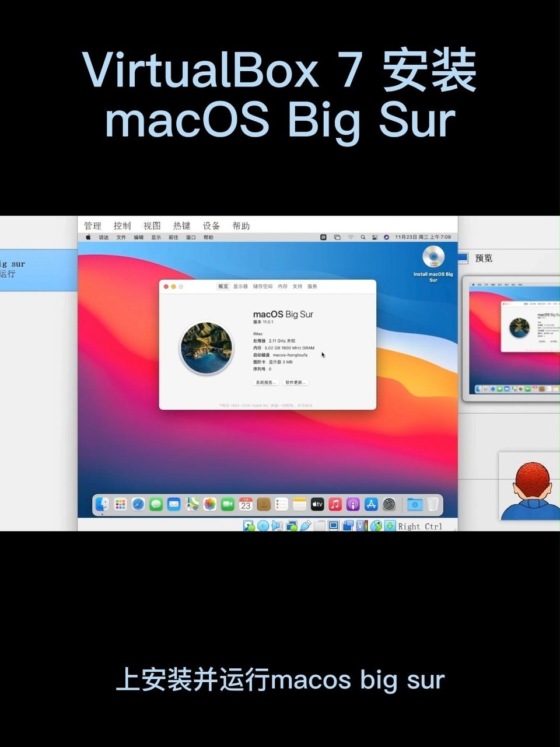The height and width of the screenshot is (747, 560).
Task: Switch to the 显示器 tab
Action: pyautogui.click(x=240, y=287)
